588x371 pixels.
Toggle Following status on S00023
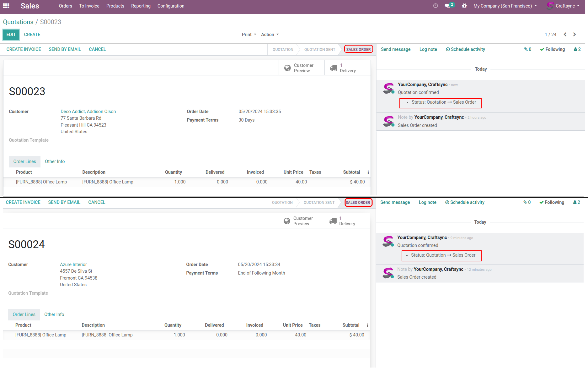pos(552,49)
